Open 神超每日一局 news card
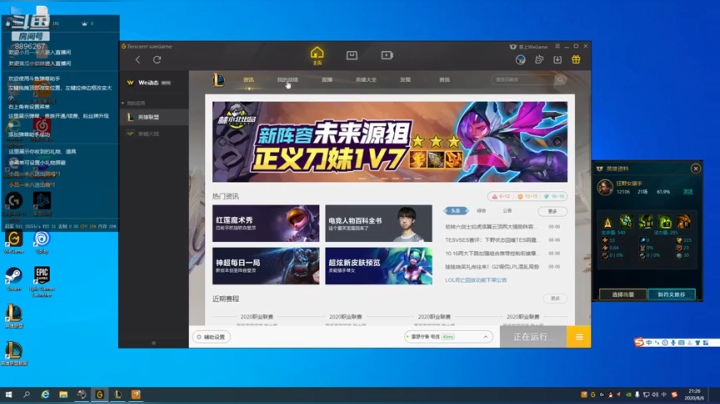Image resolution: width=720 pixels, height=404 pixels. click(x=265, y=266)
